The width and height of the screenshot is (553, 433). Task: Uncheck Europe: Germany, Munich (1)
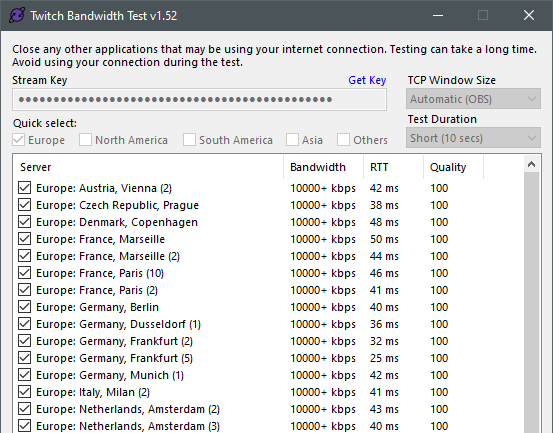(x=24, y=374)
